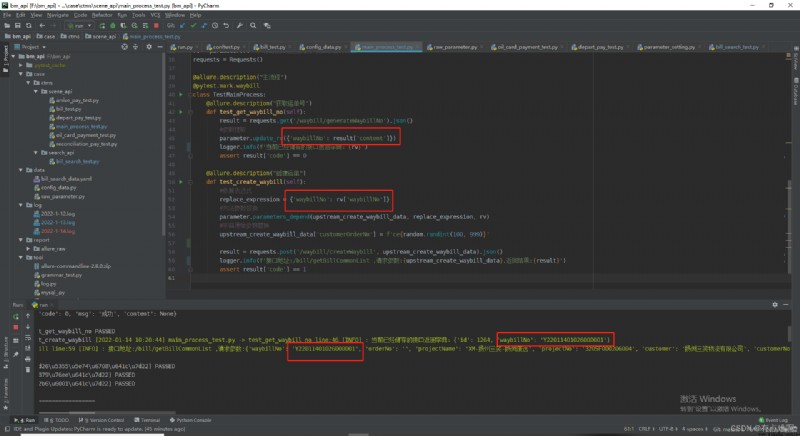This screenshot has width=800, height=436.
Task: Open the Refactor menu
Action: pyautogui.click(x=102, y=15)
